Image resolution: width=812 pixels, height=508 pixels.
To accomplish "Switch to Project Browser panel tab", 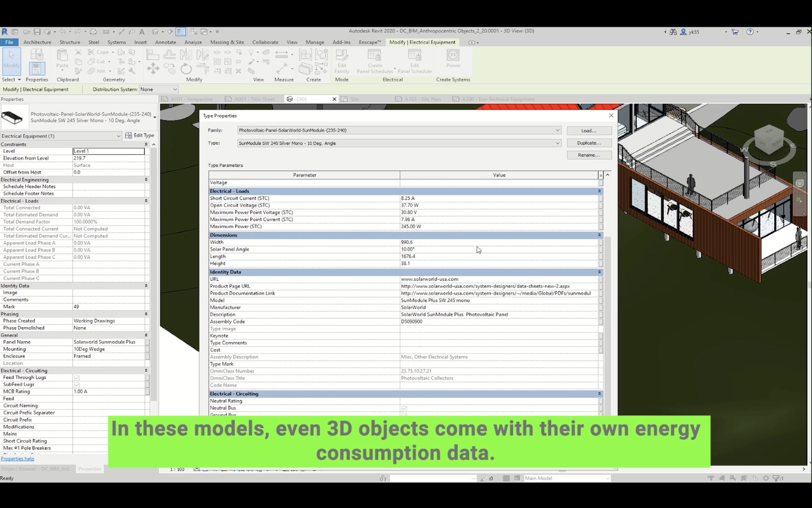I will pos(37,469).
